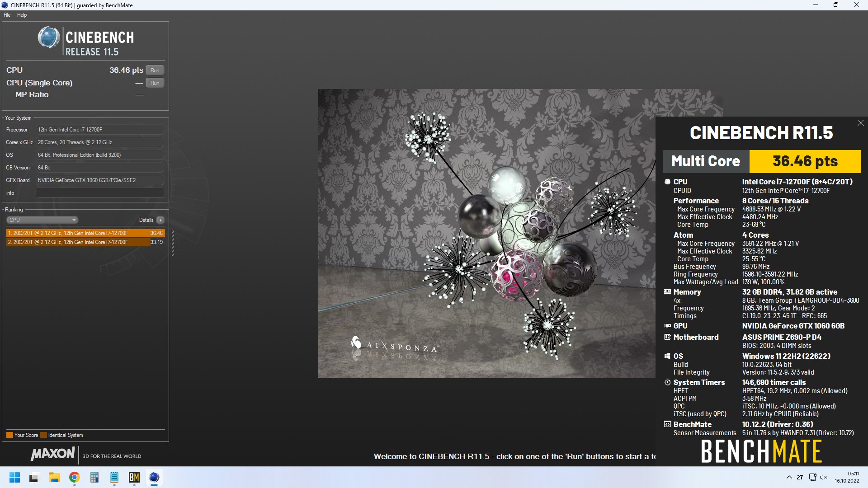The width and height of the screenshot is (868, 488).
Task: Show hidden system tray icons
Action: [x=789, y=477]
